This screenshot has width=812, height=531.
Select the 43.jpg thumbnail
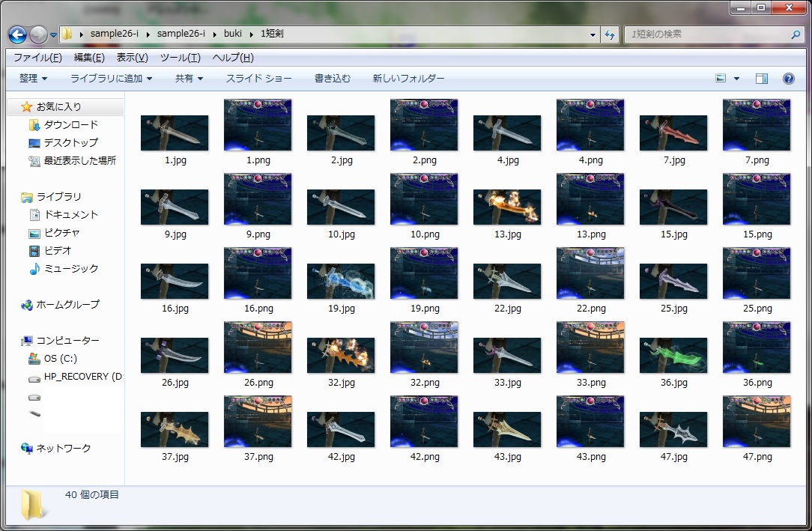click(x=507, y=429)
